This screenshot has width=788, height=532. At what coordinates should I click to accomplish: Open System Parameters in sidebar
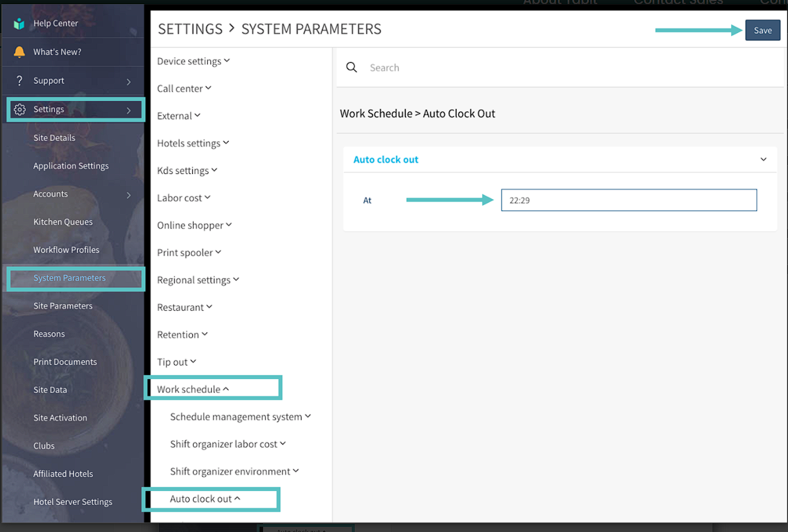tap(69, 278)
